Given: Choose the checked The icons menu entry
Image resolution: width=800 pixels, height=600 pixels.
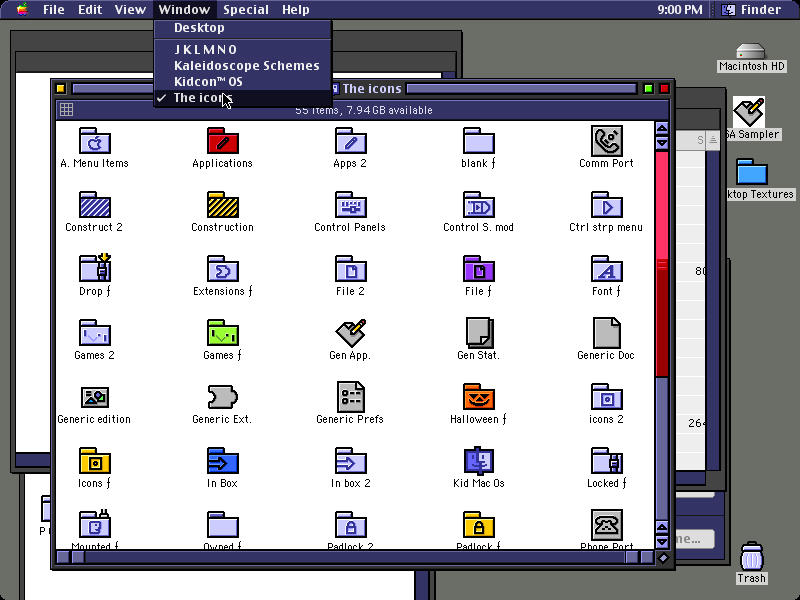Looking at the screenshot, I should [x=243, y=98].
